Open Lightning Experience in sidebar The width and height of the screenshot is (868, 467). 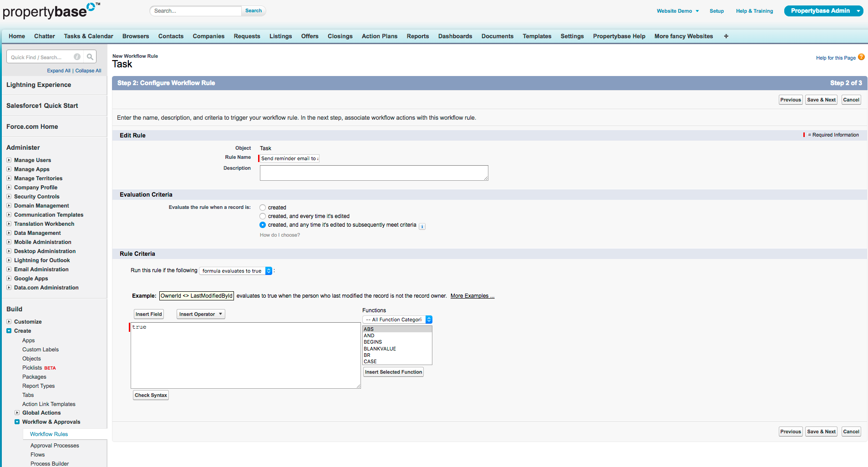coord(39,85)
